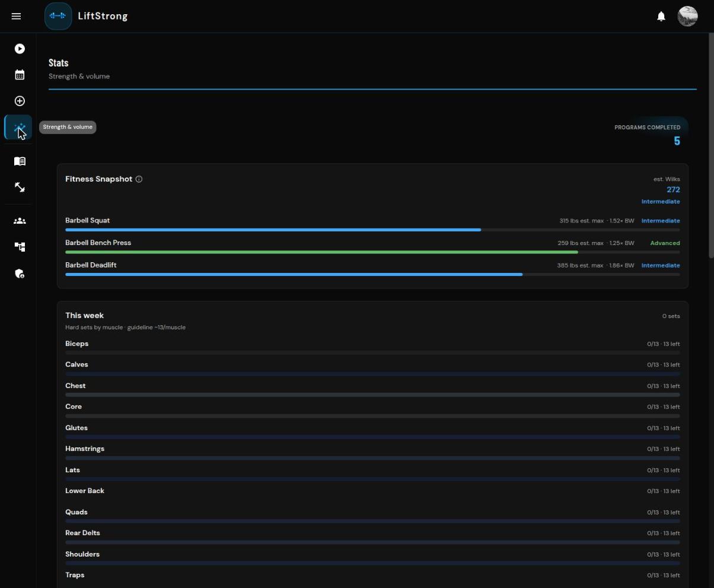Click the Programs Completed count 5
The height and width of the screenshot is (588, 714).
coord(677,141)
